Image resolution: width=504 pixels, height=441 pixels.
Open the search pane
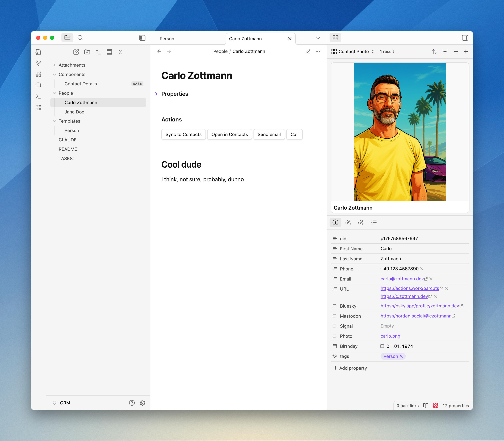80,38
